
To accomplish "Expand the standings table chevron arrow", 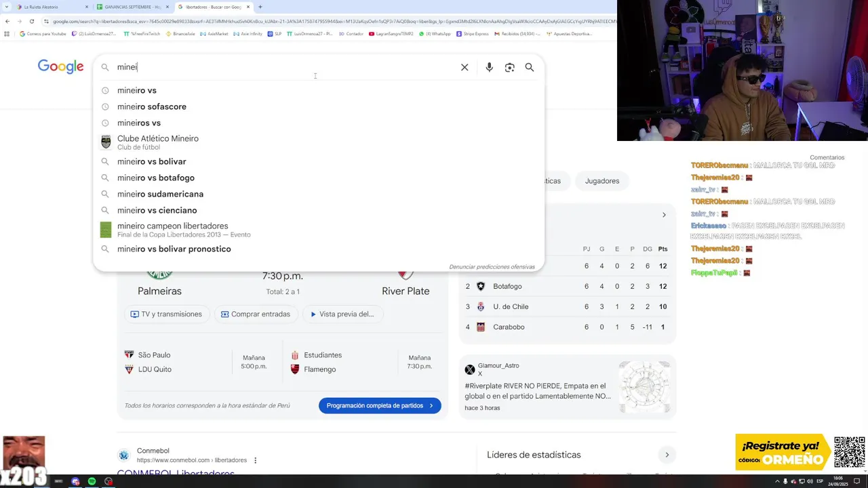I will pos(664,215).
